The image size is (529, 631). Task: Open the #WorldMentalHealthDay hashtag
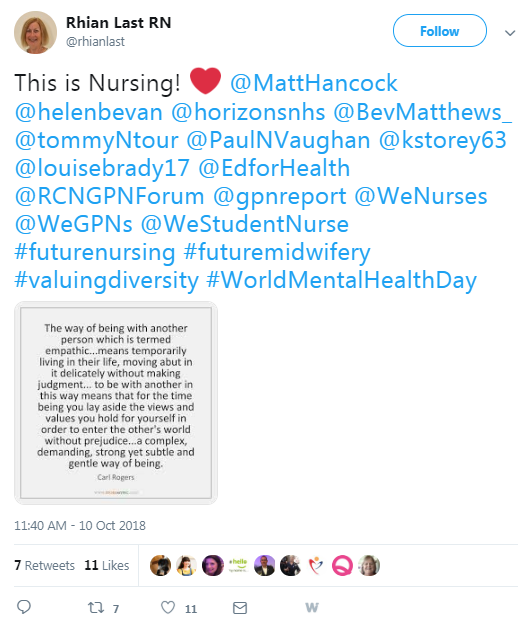tap(342, 280)
